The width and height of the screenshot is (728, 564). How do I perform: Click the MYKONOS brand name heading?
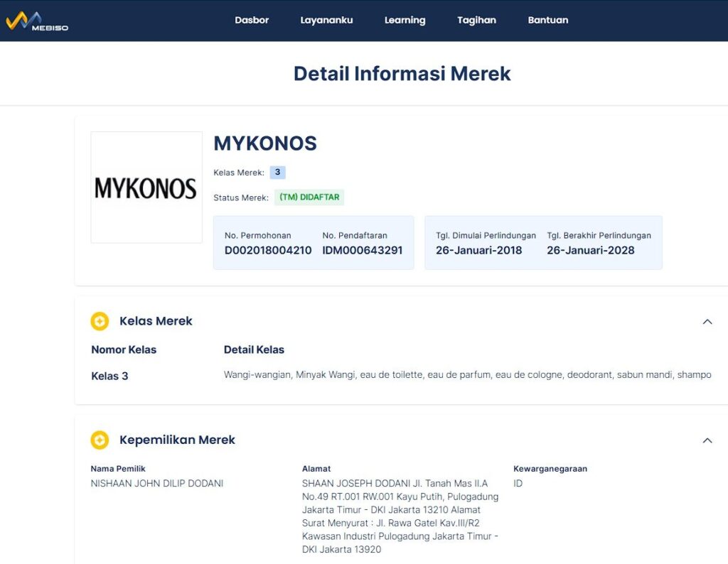pos(265,143)
